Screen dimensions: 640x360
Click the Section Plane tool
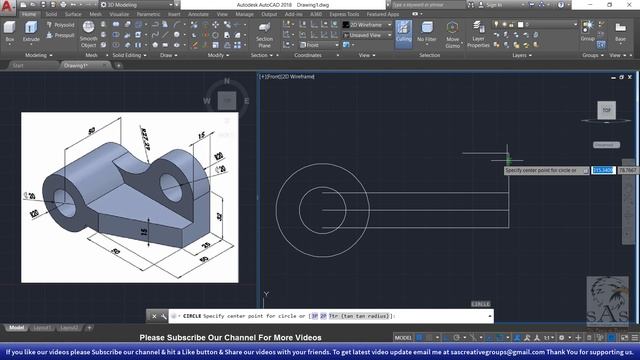[x=264, y=35]
